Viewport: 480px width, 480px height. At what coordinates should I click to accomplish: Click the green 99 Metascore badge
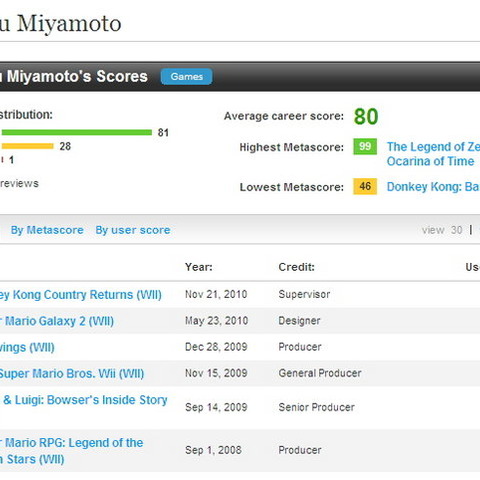[x=365, y=147]
